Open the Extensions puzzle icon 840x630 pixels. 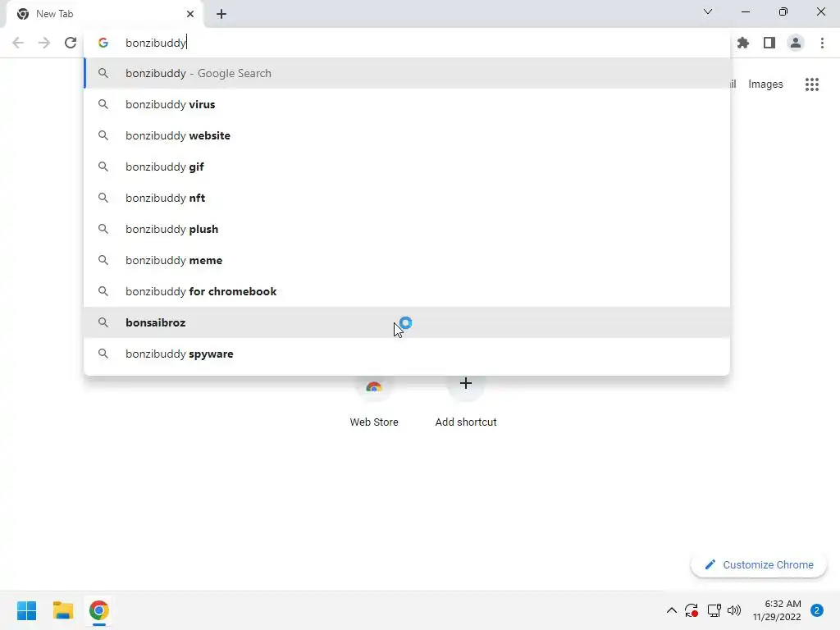[743, 43]
